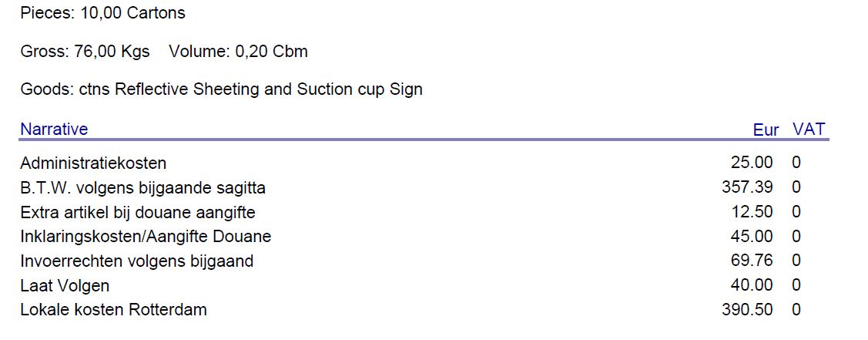Screen dimensions: 868x340
Task: Click the Narrative column header
Action: click(x=54, y=129)
